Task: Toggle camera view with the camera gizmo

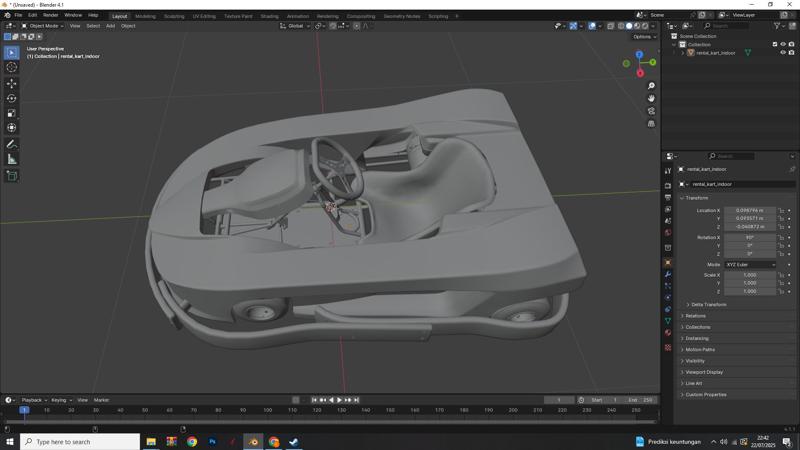Action: [x=651, y=111]
